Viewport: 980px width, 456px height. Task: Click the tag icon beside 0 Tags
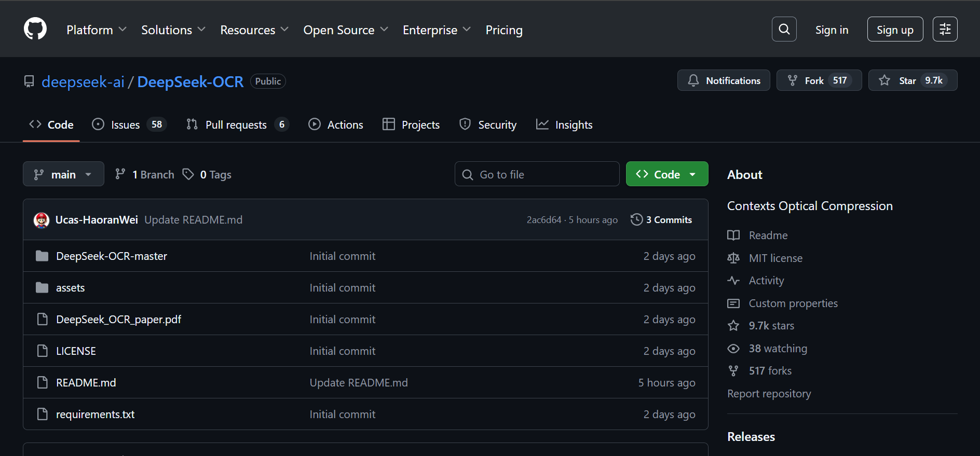point(188,174)
